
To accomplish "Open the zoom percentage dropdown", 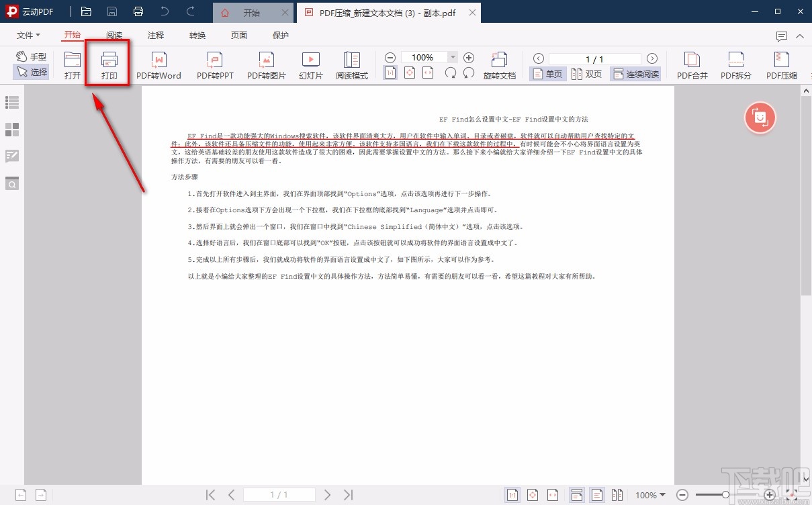I will 453,57.
